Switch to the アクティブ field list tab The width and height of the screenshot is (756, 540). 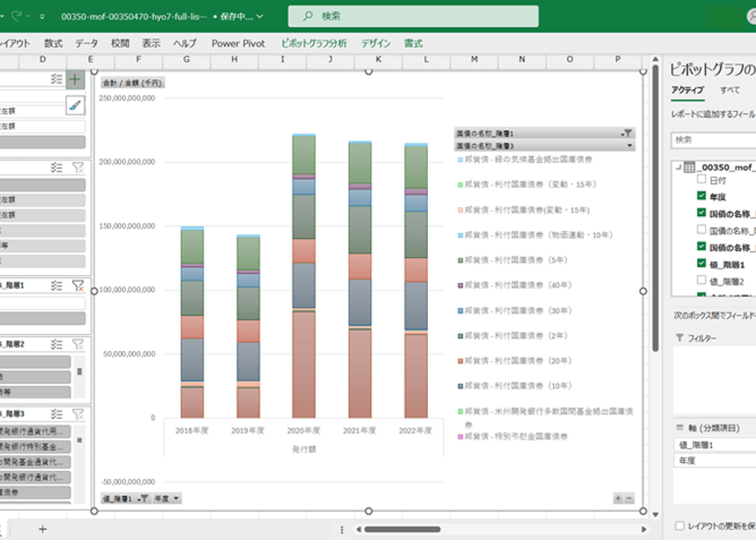pos(687,90)
